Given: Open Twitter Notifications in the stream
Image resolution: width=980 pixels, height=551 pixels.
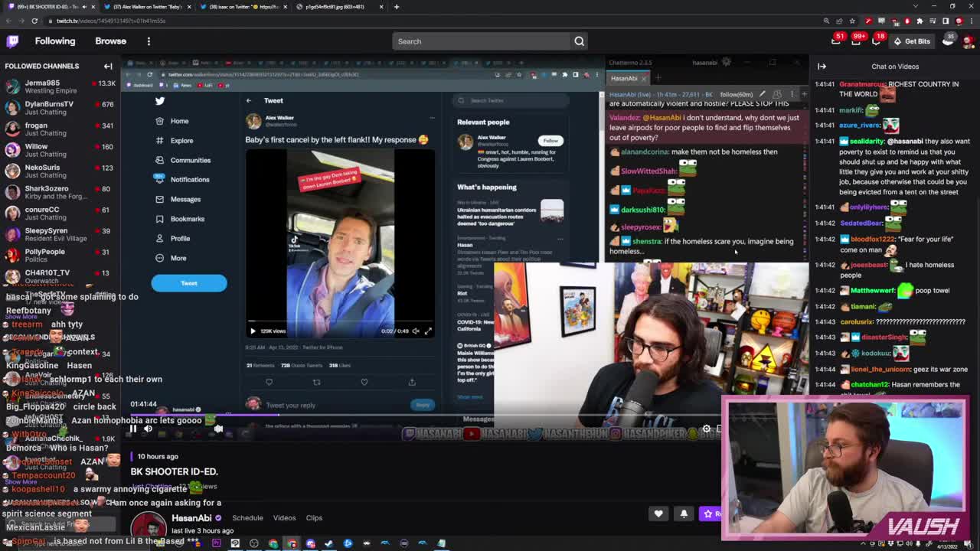Looking at the screenshot, I should (182, 180).
